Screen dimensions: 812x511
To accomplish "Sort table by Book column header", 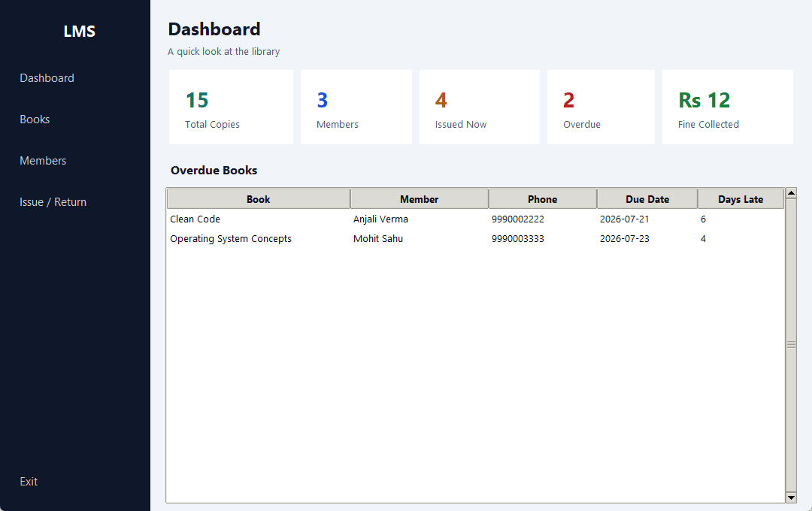I will pyautogui.click(x=259, y=199).
